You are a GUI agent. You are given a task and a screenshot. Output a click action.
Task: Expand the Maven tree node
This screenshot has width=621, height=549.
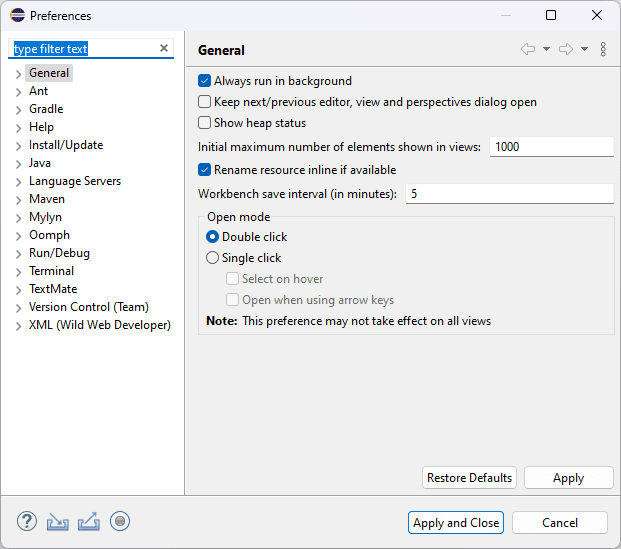tap(18, 200)
